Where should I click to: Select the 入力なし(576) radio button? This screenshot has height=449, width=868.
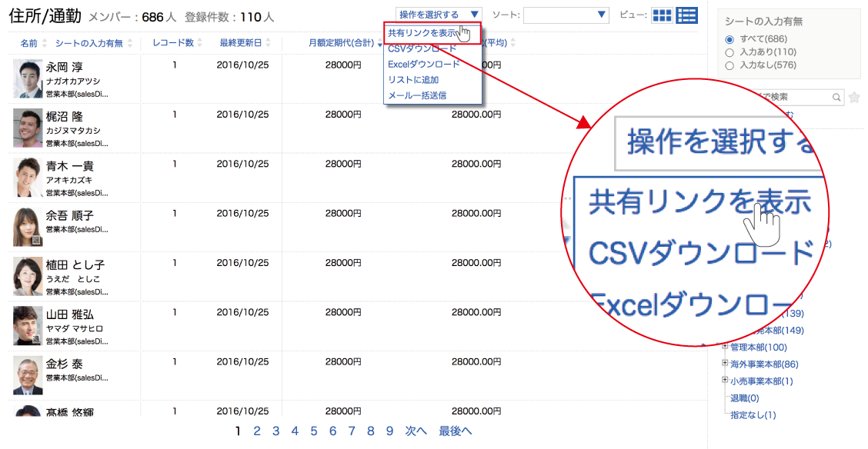tap(729, 66)
